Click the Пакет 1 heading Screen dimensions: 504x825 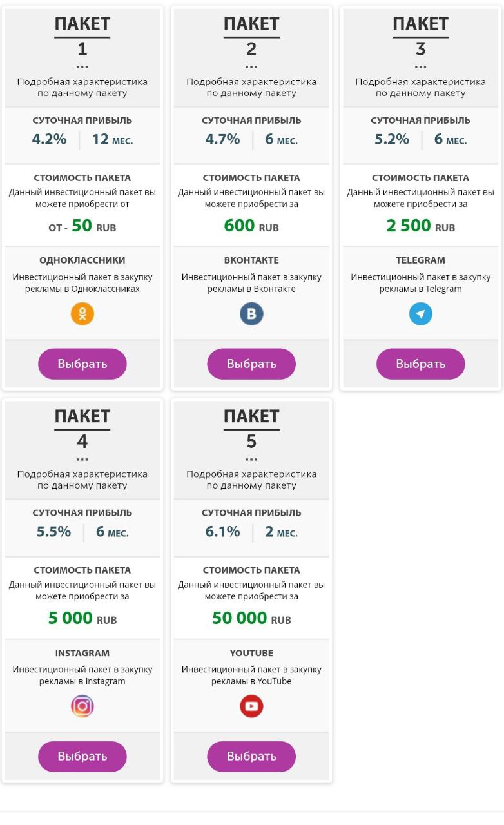[x=82, y=36]
